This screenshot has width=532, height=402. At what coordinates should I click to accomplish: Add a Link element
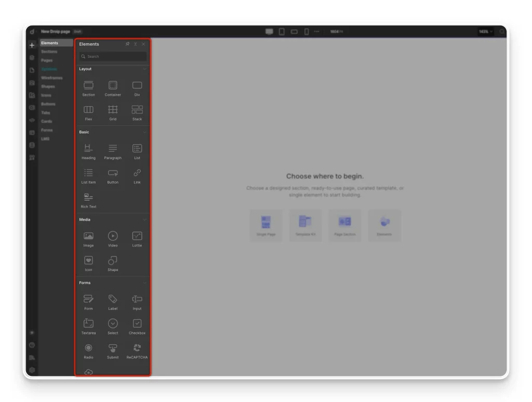click(137, 176)
